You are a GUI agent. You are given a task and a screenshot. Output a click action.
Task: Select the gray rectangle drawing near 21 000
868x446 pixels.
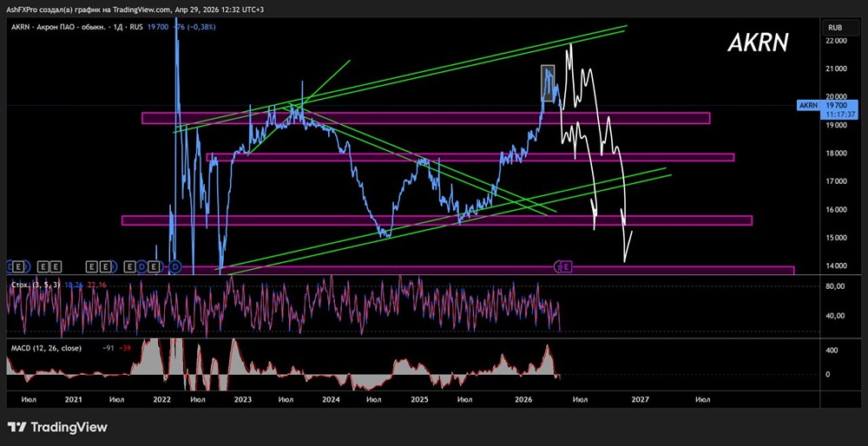click(548, 83)
